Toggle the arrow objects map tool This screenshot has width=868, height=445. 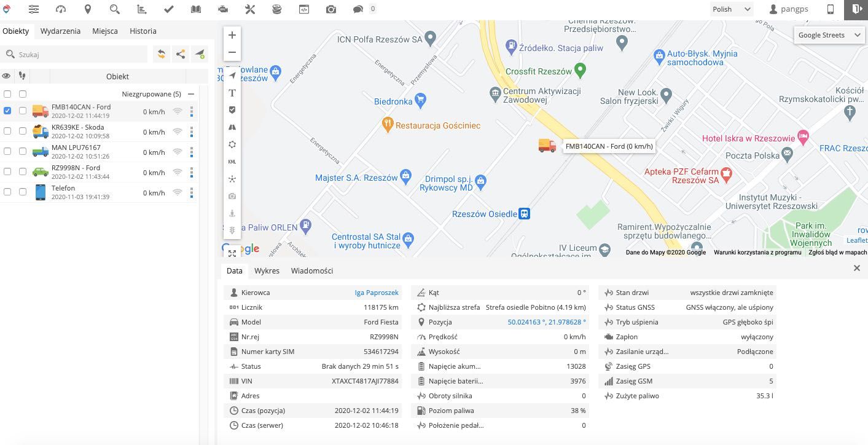tap(232, 76)
